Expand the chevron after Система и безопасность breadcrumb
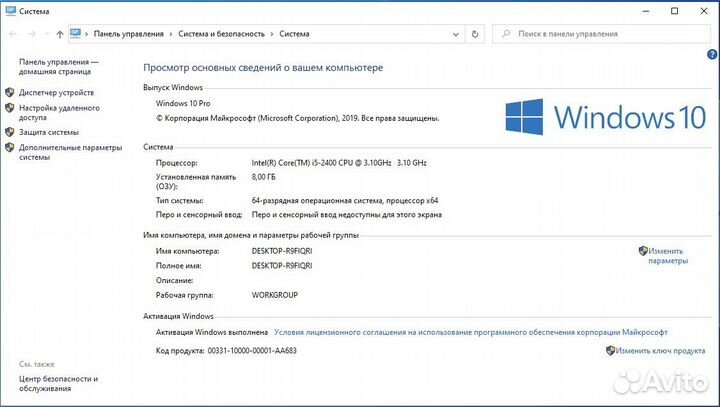This screenshot has height=407, width=720. coord(272,34)
